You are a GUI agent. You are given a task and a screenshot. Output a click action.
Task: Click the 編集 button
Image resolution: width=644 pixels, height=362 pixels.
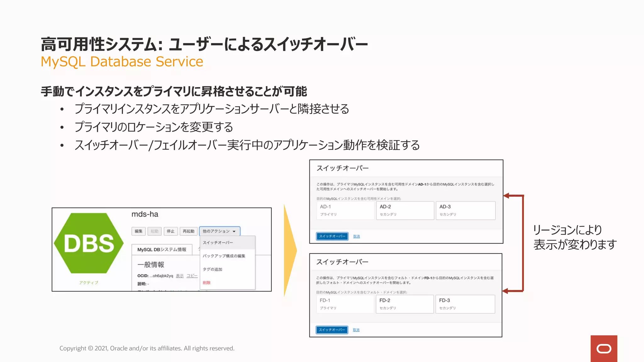pos(138,231)
